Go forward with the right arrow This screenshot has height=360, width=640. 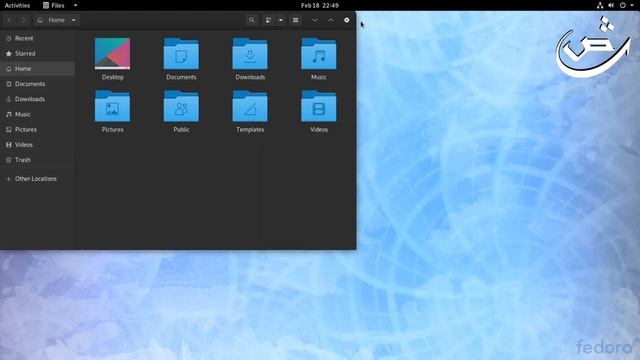pos(23,20)
